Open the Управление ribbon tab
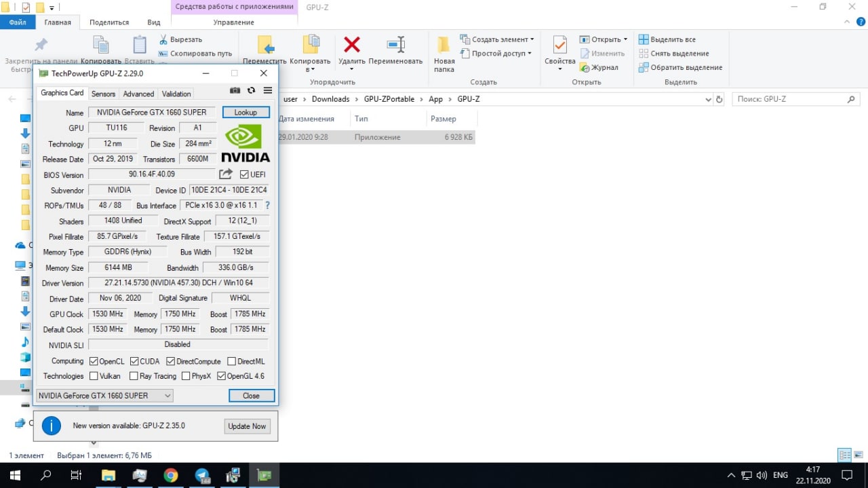This screenshot has width=868, height=488. pos(234,22)
